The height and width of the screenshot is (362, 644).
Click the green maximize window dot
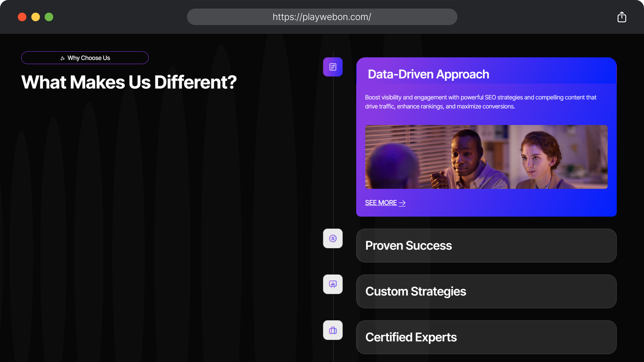point(49,17)
